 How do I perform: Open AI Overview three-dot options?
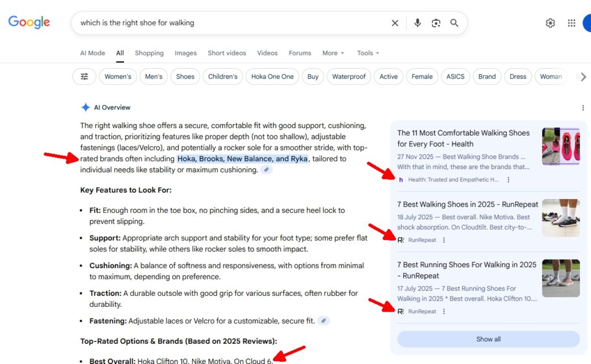click(583, 108)
